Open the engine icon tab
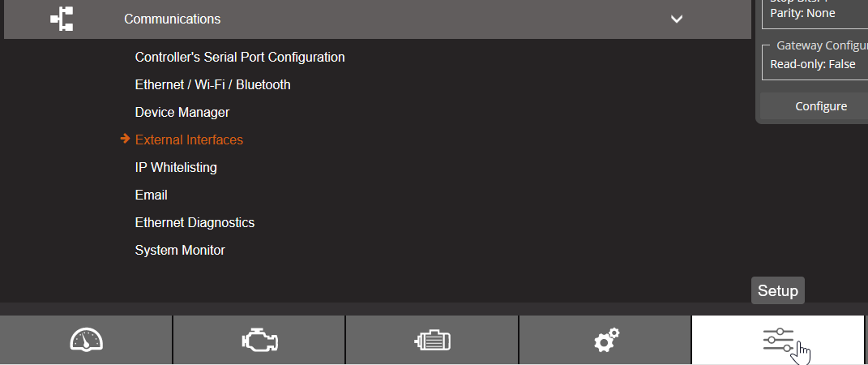This screenshot has height=365, width=868. (x=259, y=340)
